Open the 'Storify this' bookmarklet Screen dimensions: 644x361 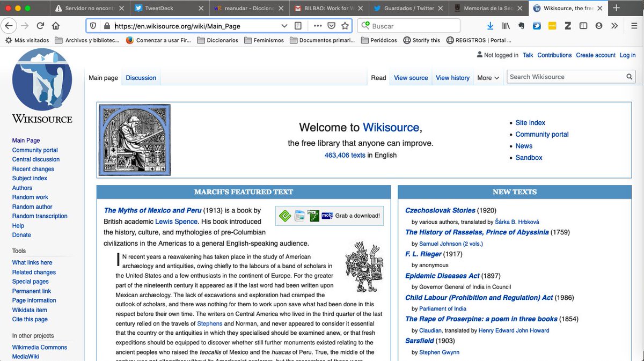tap(422, 40)
